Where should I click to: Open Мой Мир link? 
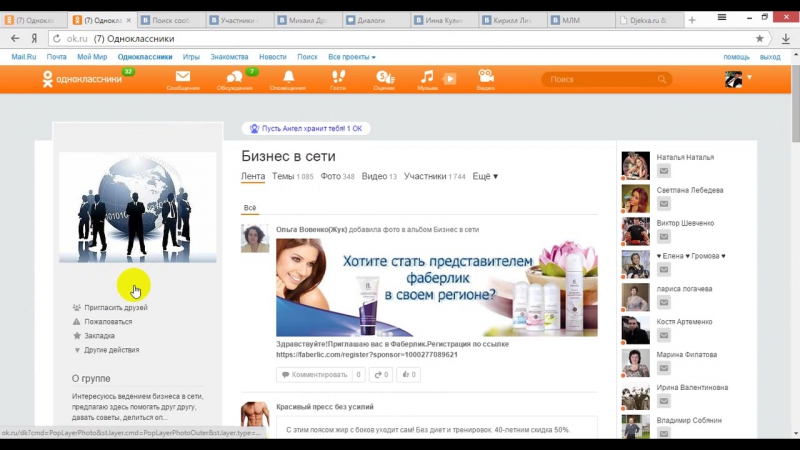pos(92,57)
